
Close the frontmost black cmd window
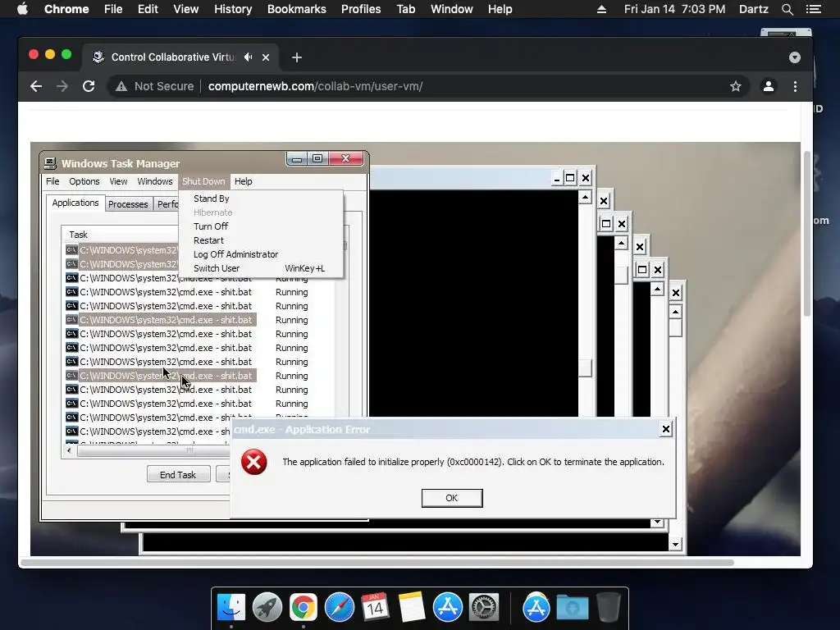586,178
